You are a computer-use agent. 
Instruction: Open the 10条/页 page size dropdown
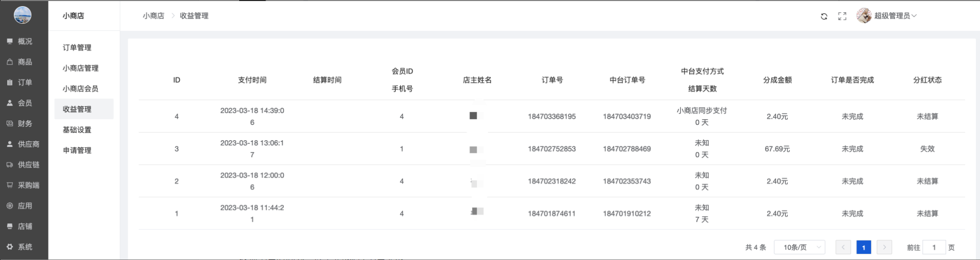tap(799, 248)
